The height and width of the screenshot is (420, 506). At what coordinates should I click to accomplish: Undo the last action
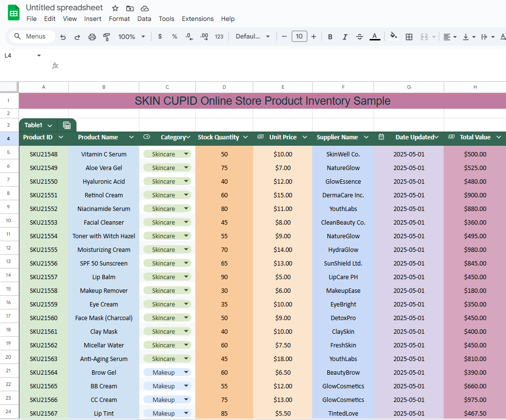63,37
